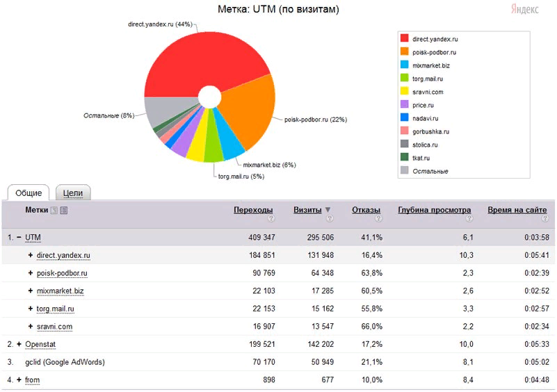This screenshot has width=557, height=392.
Task: Expand the from row
Action: (19, 379)
